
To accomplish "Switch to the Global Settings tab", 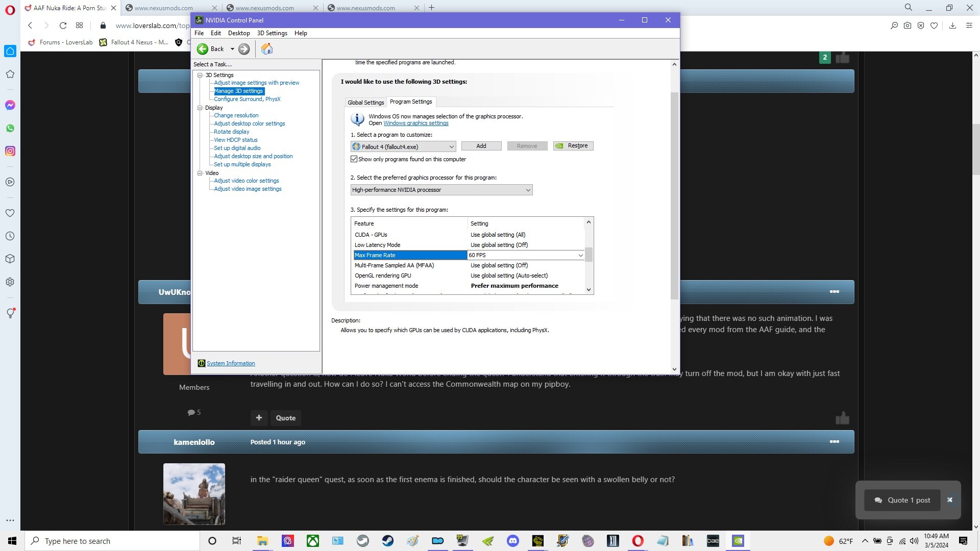I will point(366,103).
